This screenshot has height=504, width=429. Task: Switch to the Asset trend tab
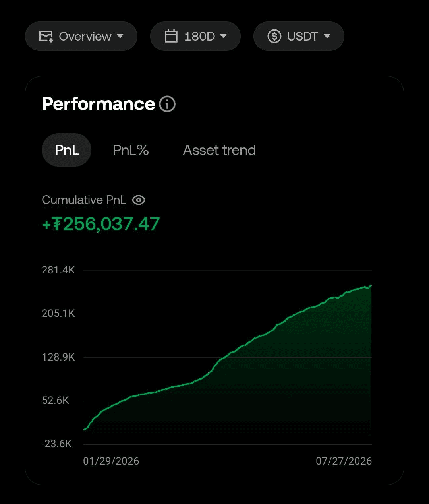pos(219,150)
